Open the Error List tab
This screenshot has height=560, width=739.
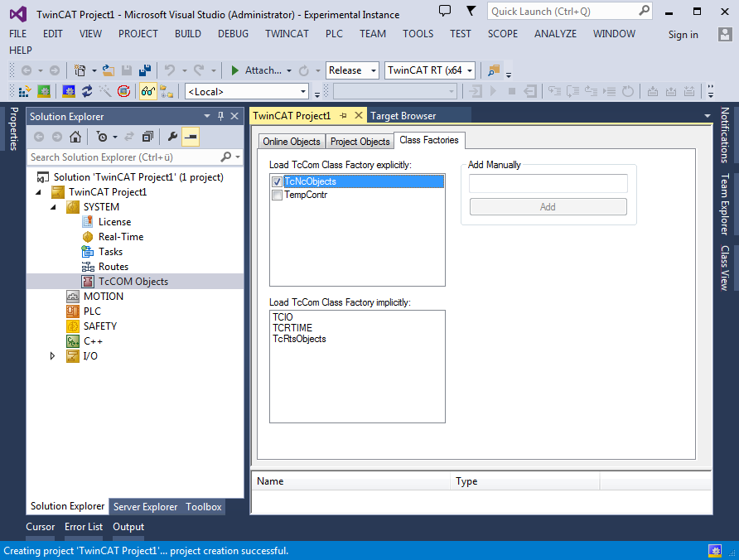84,527
